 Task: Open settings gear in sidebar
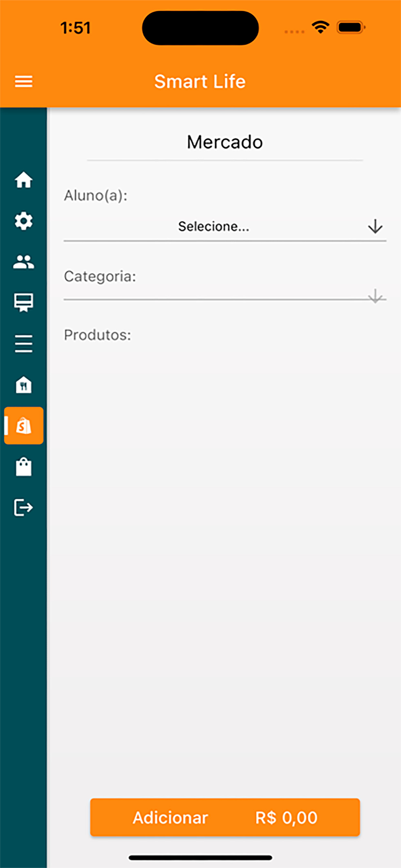pyautogui.click(x=23, y=221)
